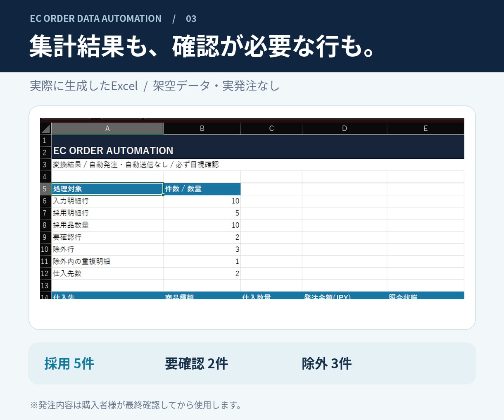504x420 pixels.
Task: Select the entire sheet with the corner triangle
Action: (x=45, y=129)
